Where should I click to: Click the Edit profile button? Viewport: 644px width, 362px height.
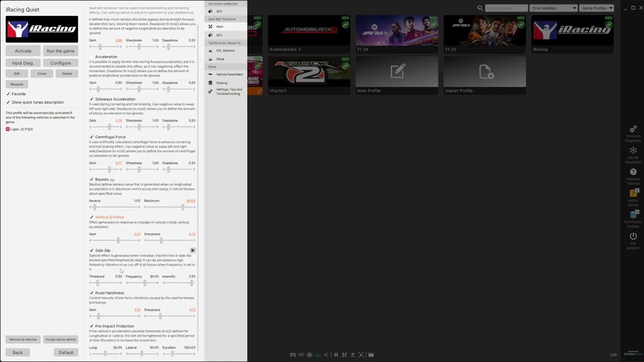[17, 73]
